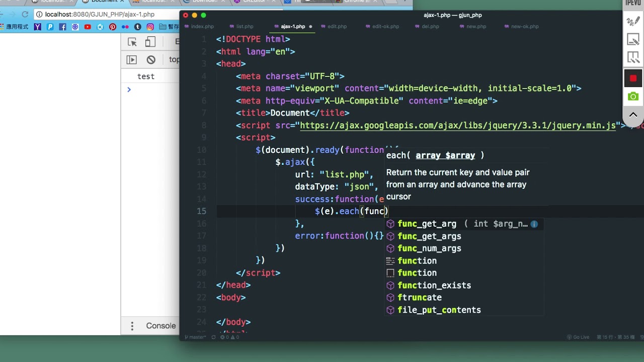Viewport: 644px width, 362px height.
Task: Stop the IPEVO recording with red button
Action: [x=633, y=78]
